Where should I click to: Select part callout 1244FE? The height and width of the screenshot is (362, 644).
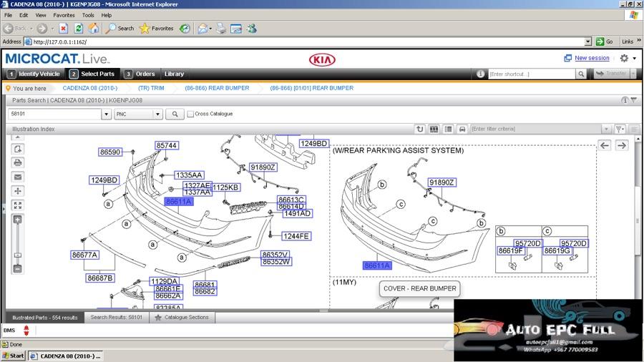pyautogui.click(x=296, y=236)
